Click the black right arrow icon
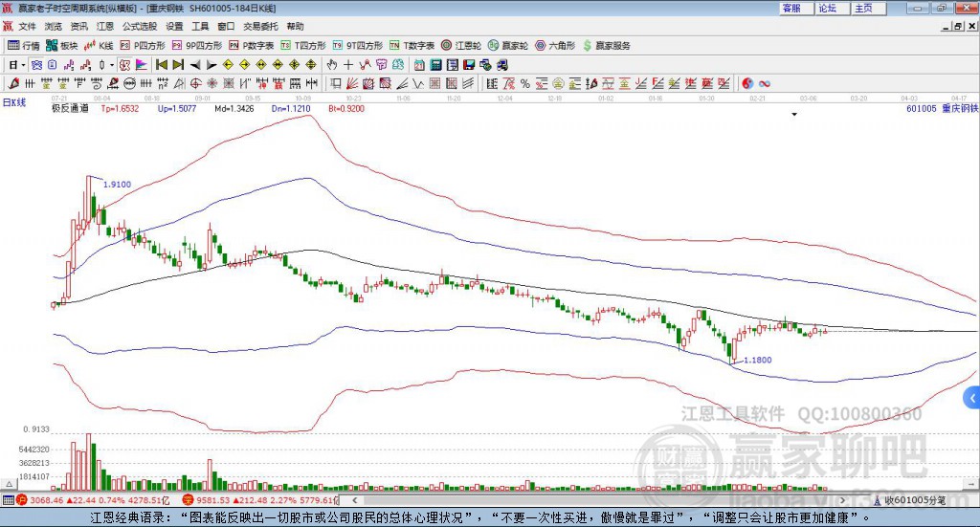980x527 pixels. click(212, 65)
